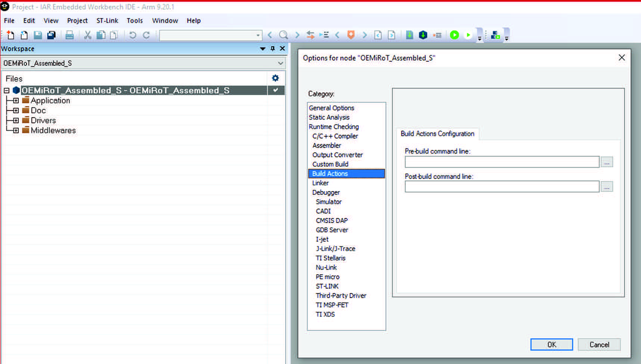This screenshot has width=641, height=364.
Task: Pin the Workspace panel
Action: (273, 49)
